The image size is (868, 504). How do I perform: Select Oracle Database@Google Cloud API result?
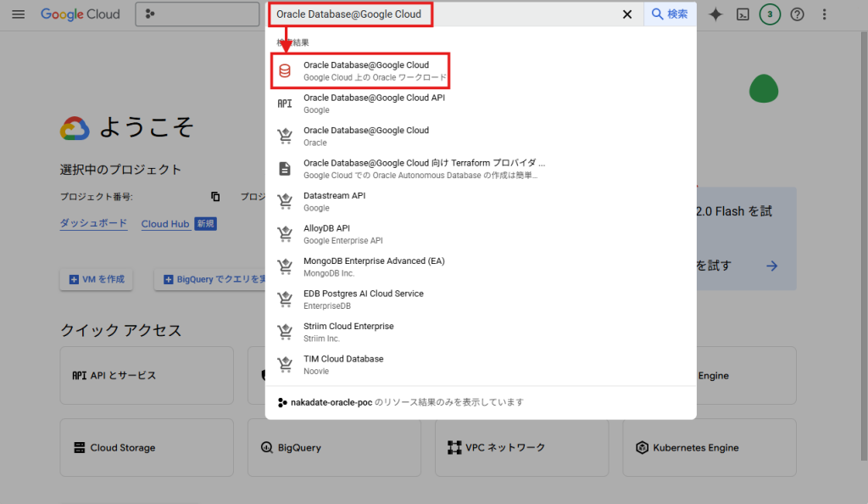(373, 104)
